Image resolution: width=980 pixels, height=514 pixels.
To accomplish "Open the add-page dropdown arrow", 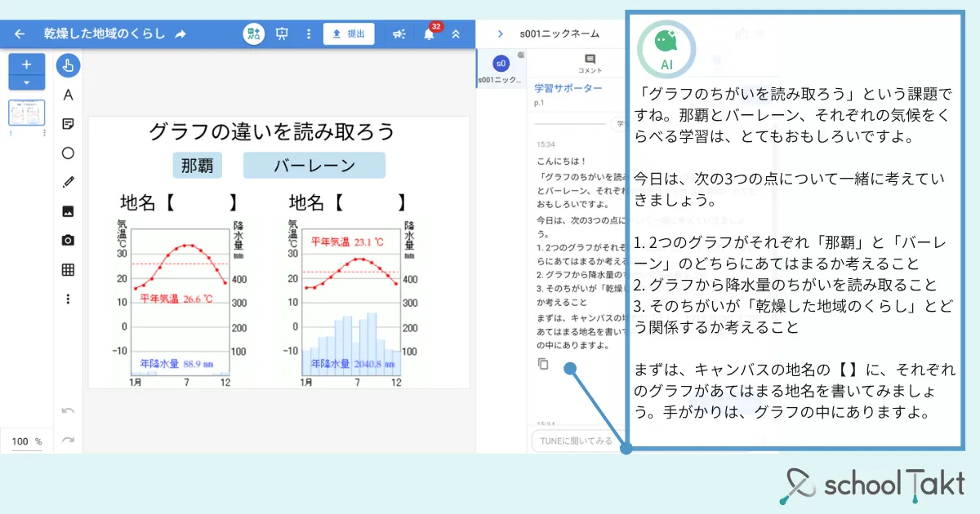I will tap(27, 82).
